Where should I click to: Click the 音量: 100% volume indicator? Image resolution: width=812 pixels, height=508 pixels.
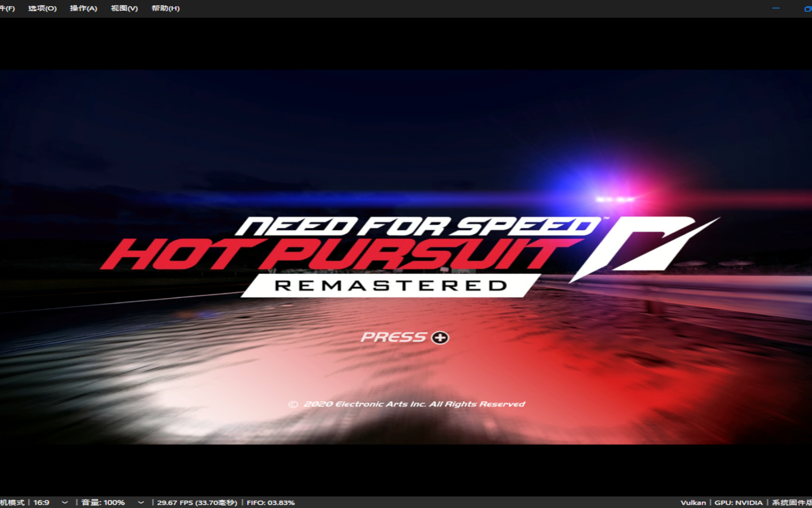[103, 502]
